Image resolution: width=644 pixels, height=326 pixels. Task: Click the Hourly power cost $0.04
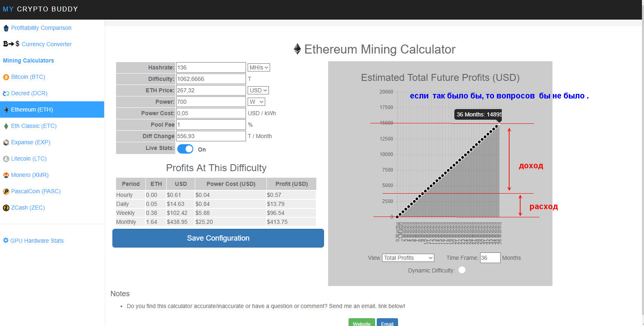point(202,195)
